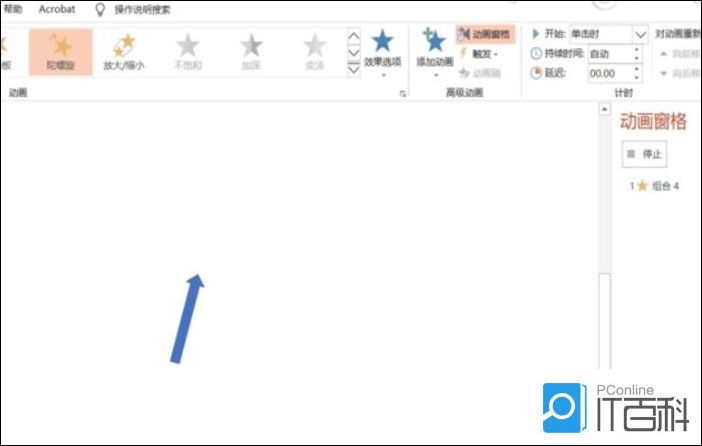Increase 持续时间 duration with up spinner

[x=637, y=50]
